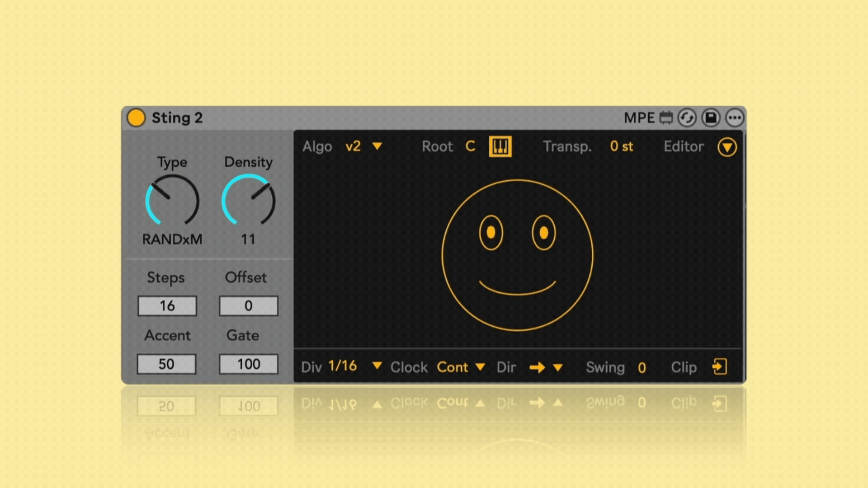The height and width of the screenshot is (488, 868).
Task: Click the Density knob
Action: (248, 201)
